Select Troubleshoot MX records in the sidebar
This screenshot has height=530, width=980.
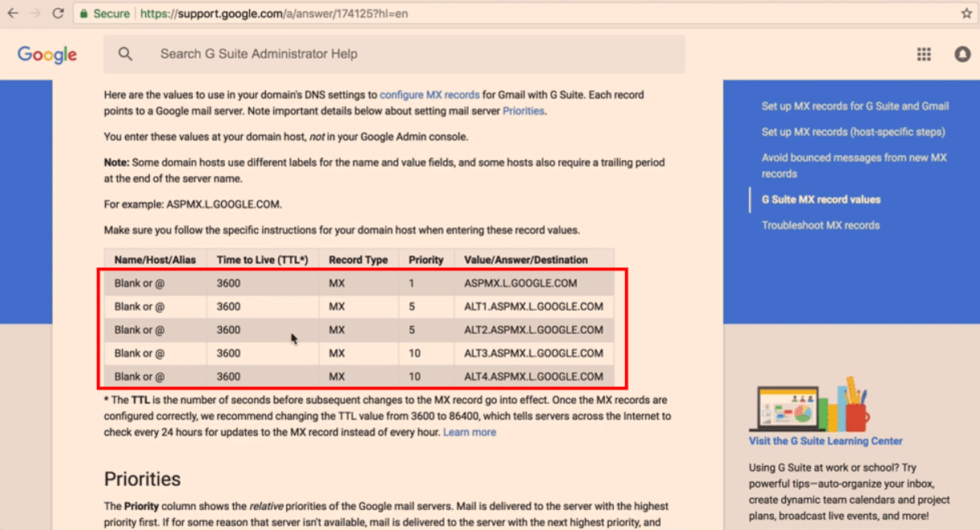click(x=822, y=226)
